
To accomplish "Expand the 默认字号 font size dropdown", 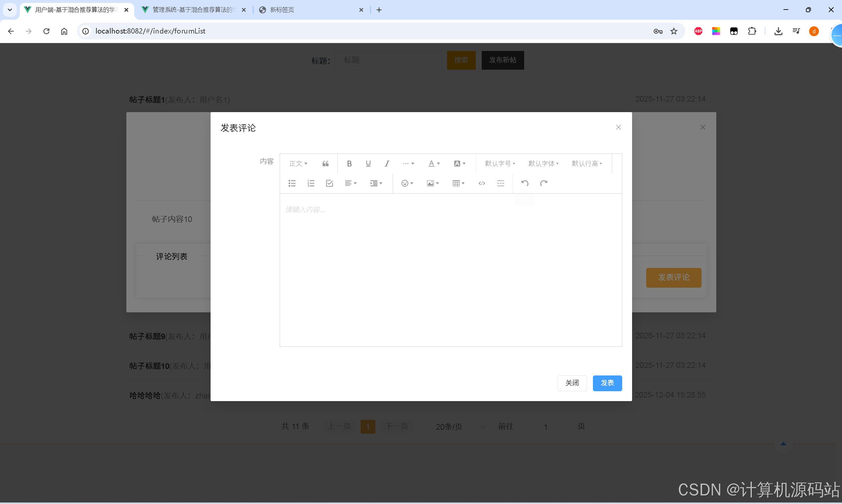I will [x=499, y=164].
